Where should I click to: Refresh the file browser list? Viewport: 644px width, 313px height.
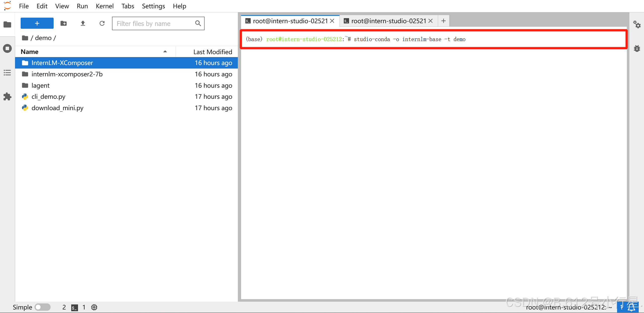click(102, 23)
